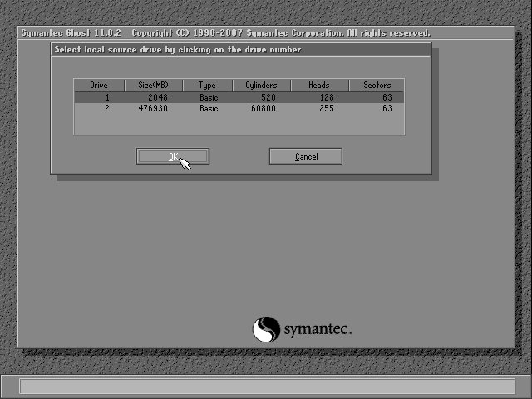Click the Size(MB) column header
The image size is (532, 399).
[153, 85]
